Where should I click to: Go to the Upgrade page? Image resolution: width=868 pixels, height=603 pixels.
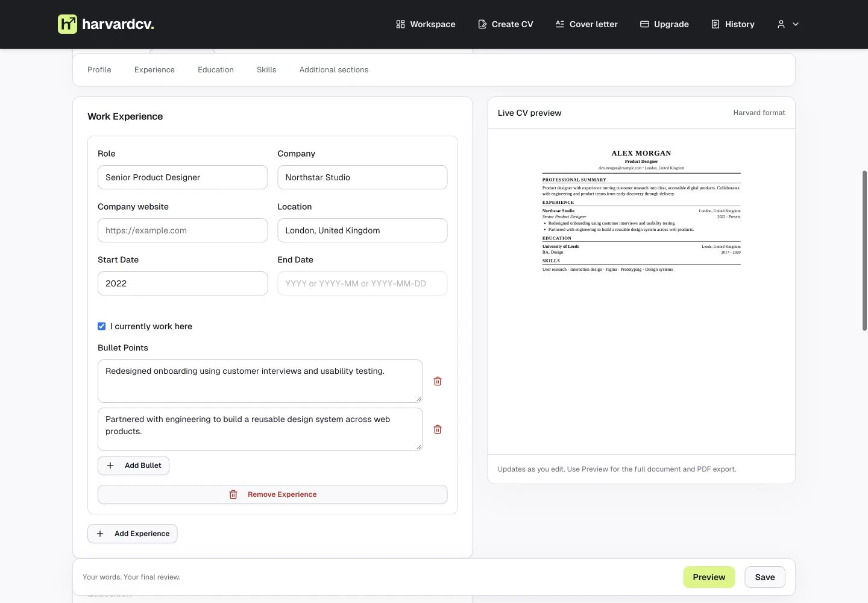click(664, 24)
